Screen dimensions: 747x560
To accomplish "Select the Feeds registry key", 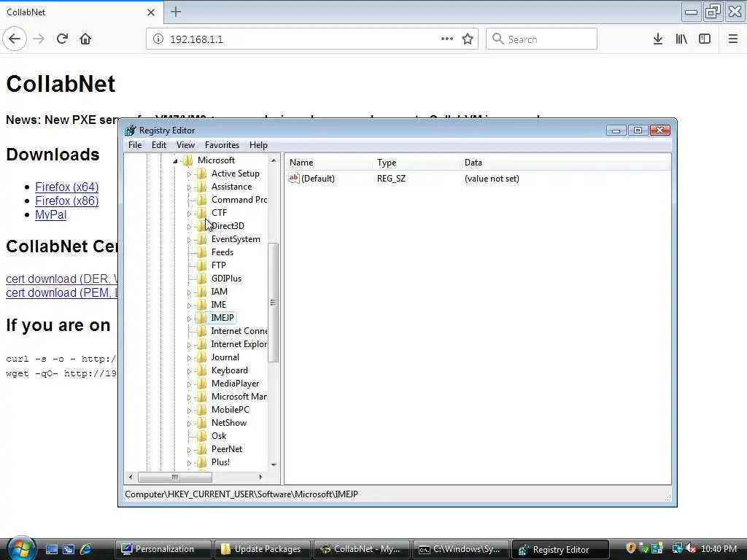I will pos(222,252).
